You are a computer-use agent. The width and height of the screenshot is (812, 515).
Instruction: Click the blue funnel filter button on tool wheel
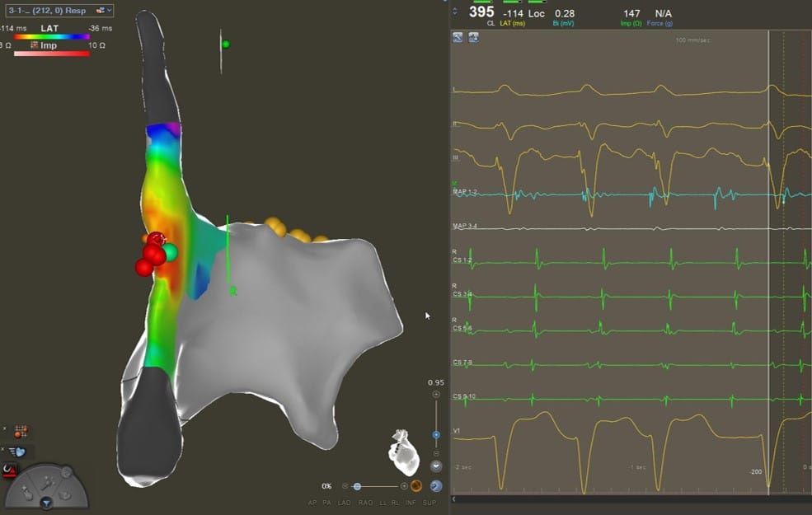click(x=46, y=502)
